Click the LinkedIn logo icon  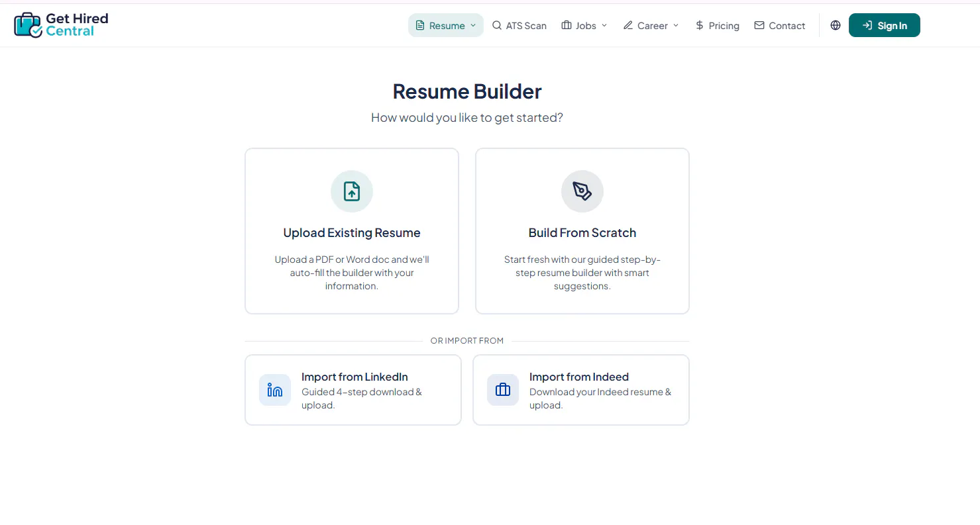(275, 390)
